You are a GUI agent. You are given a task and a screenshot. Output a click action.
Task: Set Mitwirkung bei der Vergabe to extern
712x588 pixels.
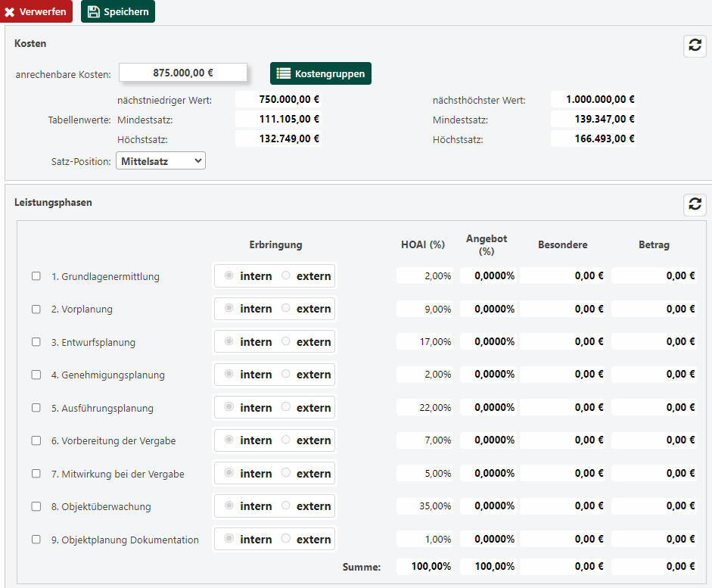(286, 474)
